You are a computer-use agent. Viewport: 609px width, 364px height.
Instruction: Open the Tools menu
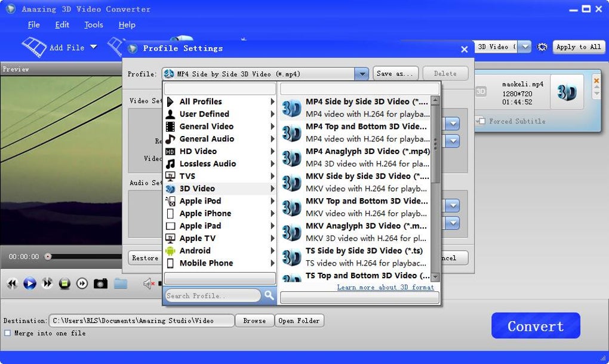coord(94,25)
